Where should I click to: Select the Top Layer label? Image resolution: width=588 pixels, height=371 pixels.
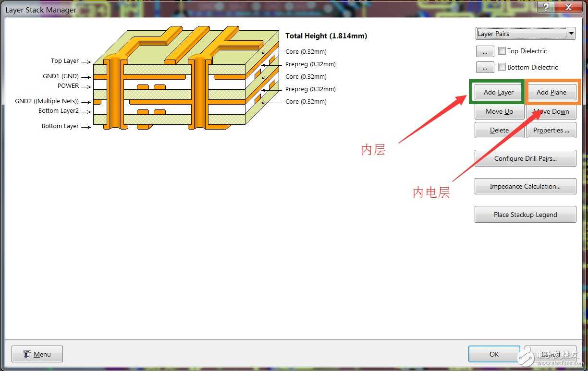65,61
